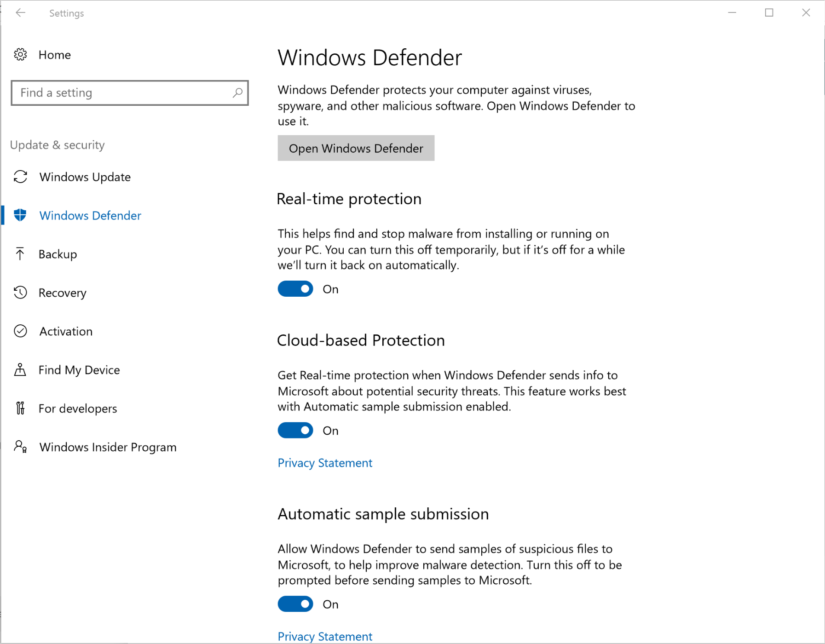This screenshot has height=644, width=825.
Task: Click the Recovery clock icon
Action: [20, 293]
